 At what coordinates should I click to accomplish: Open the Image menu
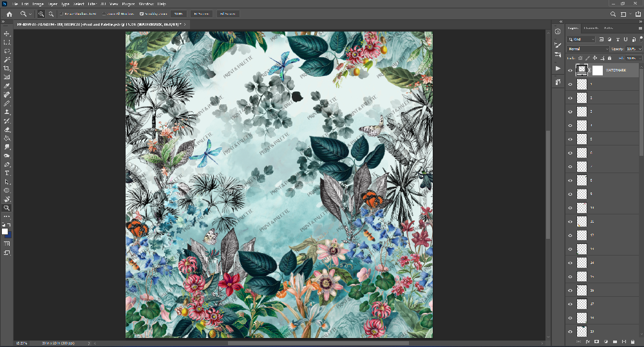click(x=38, y=4)
